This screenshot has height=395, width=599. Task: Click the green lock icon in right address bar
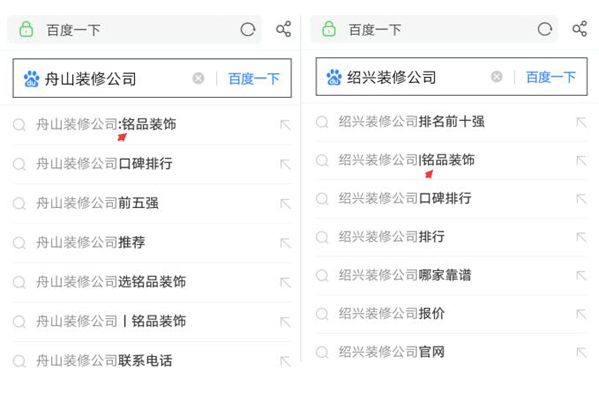(329, 29)
